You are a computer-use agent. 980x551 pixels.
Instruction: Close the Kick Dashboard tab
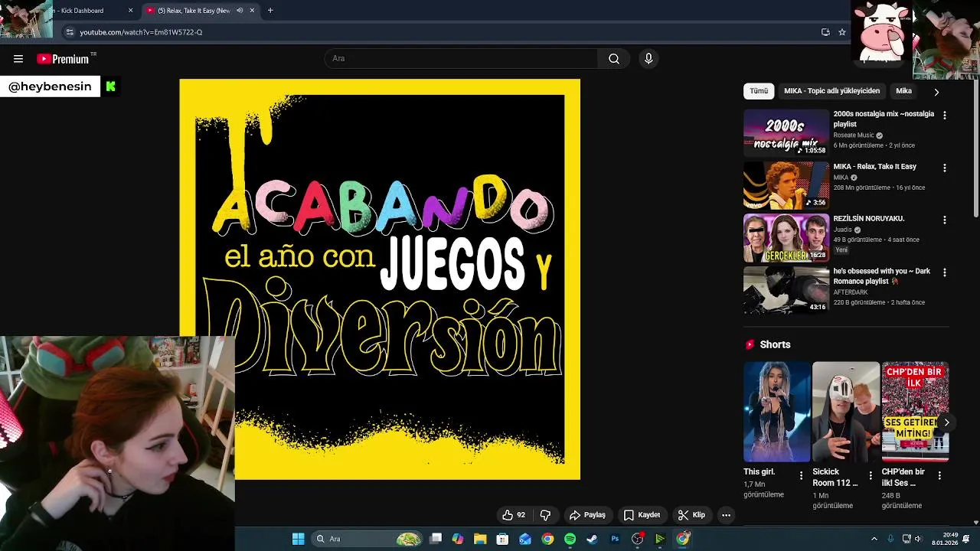pyautogui.click(x=130, y=11)
